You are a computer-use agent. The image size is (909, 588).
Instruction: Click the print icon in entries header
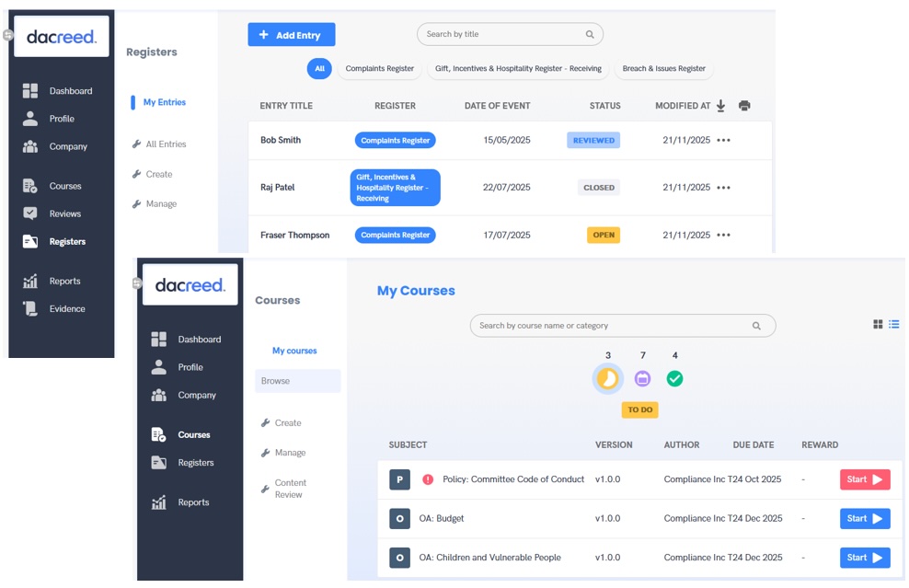click(744, 106)
